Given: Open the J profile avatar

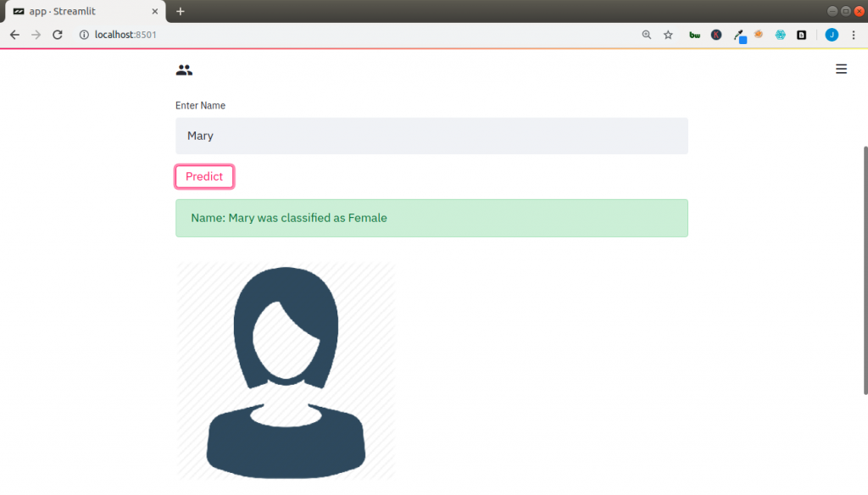Looking at the screenshot, I should [x=832, y=35].
